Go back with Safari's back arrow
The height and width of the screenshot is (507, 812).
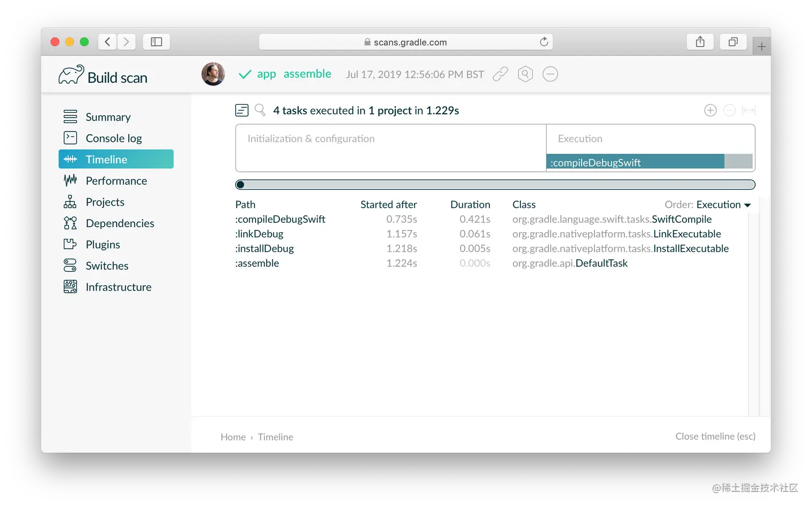(x=107, y=42)
